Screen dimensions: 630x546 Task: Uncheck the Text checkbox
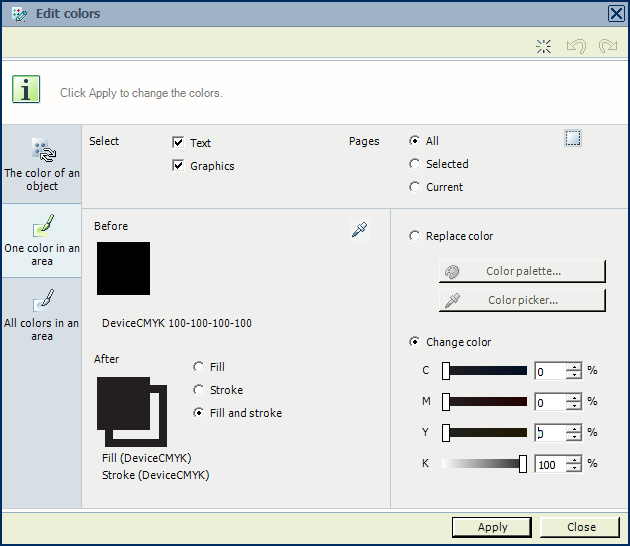pyautogui.click(x=179, y=143)
